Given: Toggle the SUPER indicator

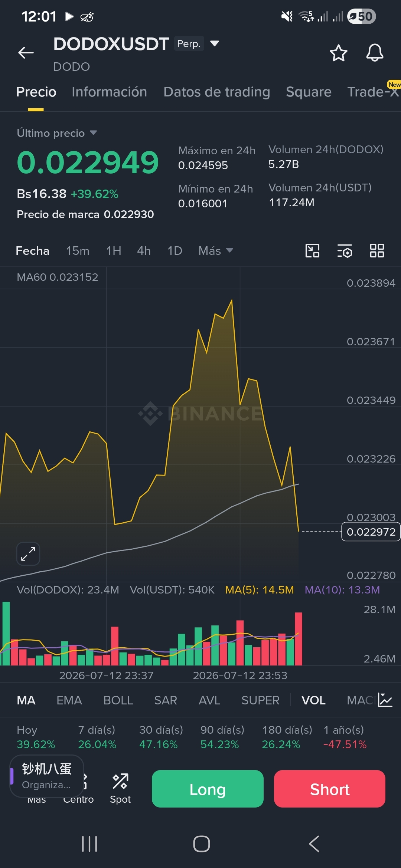Looking at the screenshot, I should coord(260,700).
